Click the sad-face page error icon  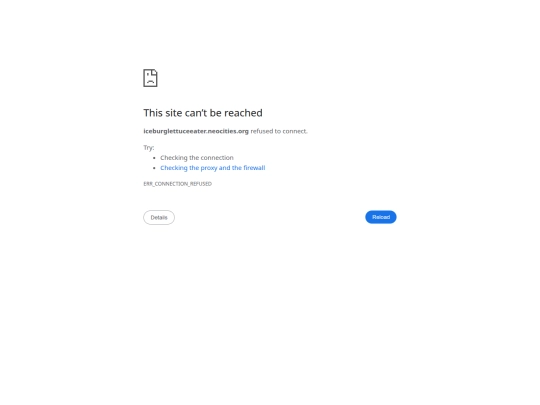coord(150,78)
